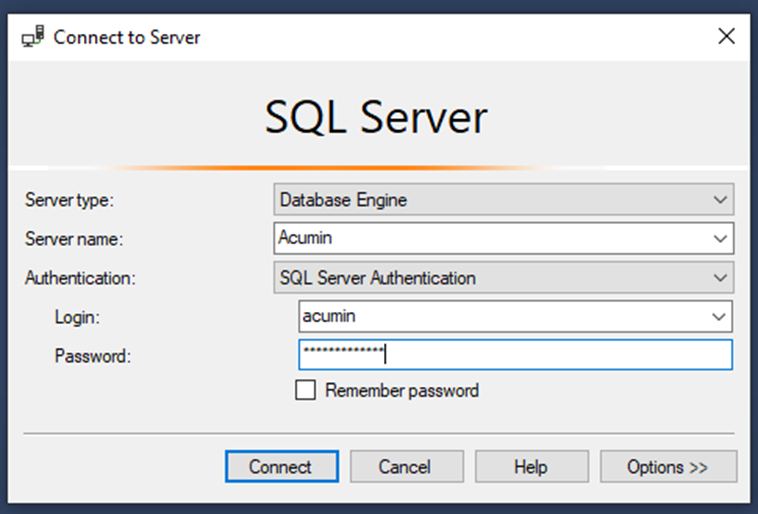This screenshot has width=758, height=514.
Task: Focus the Password input field
Action: point(515,355)
